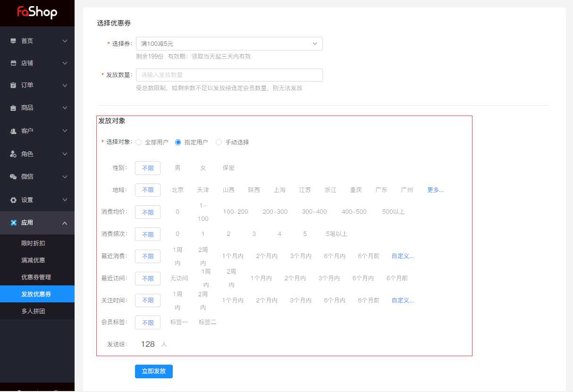
Task: Choose gender option 男
Action: click(177, 168)
